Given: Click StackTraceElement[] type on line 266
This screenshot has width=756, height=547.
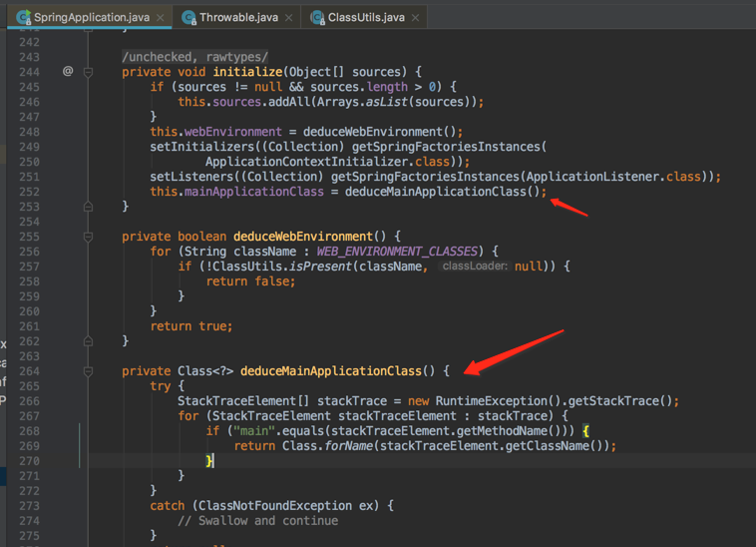Looking at the screenshot, I should pos(243,401).
